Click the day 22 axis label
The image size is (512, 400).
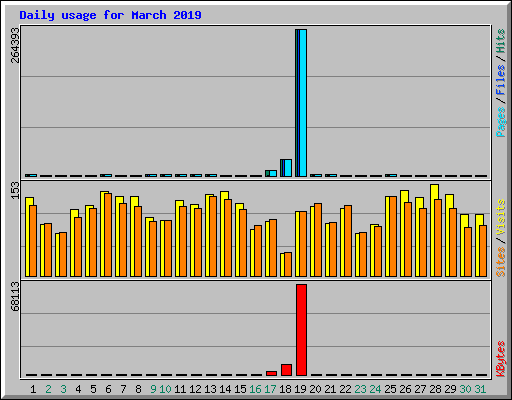pos(345,389)
